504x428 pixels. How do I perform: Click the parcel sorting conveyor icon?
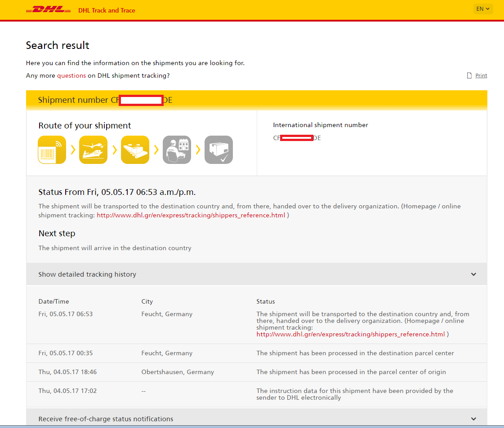pyautogui.click(x=135, y=150)
